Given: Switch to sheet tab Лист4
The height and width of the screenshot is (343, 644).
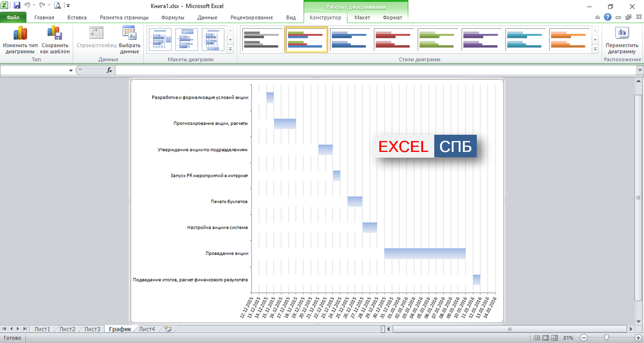Looking at the screenshot, I should [x=147, y=329].
